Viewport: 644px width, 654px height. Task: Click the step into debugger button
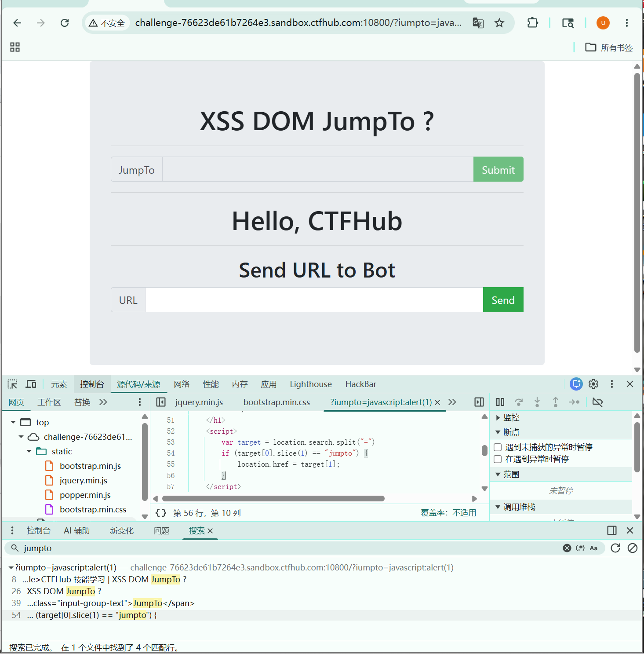click(x=537, y=402)
